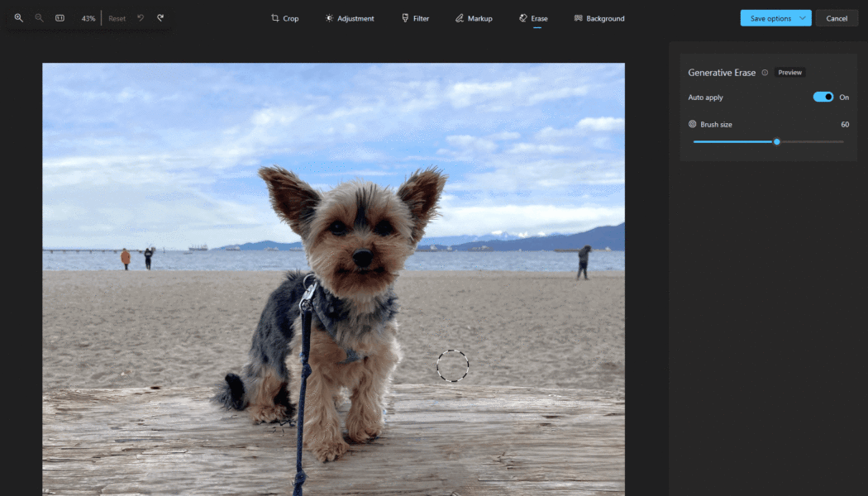Click the zoom out magnifier icon
The width and height of the screenshot is (868, 496).
38,17
